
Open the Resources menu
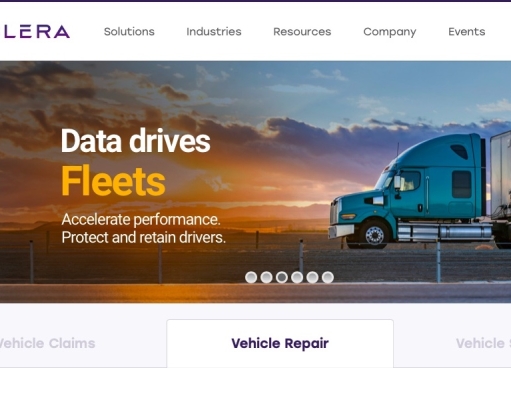pyautogui.click(x=302, y=32)
